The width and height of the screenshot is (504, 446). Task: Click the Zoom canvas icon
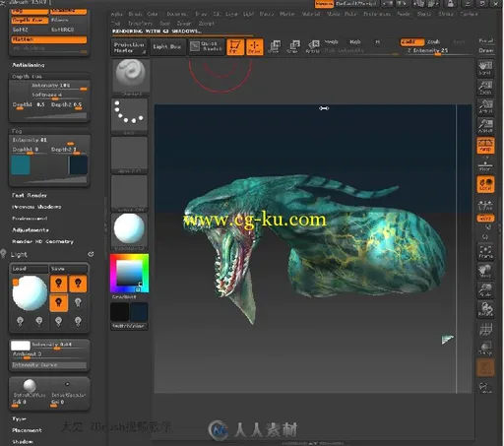pyautogui.click(x=485, y=88)
